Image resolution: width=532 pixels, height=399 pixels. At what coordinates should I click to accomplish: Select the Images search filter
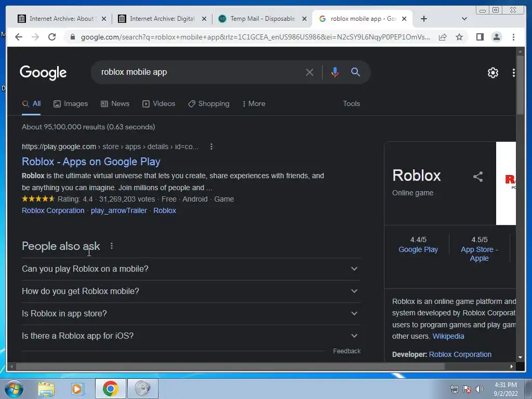71,104
